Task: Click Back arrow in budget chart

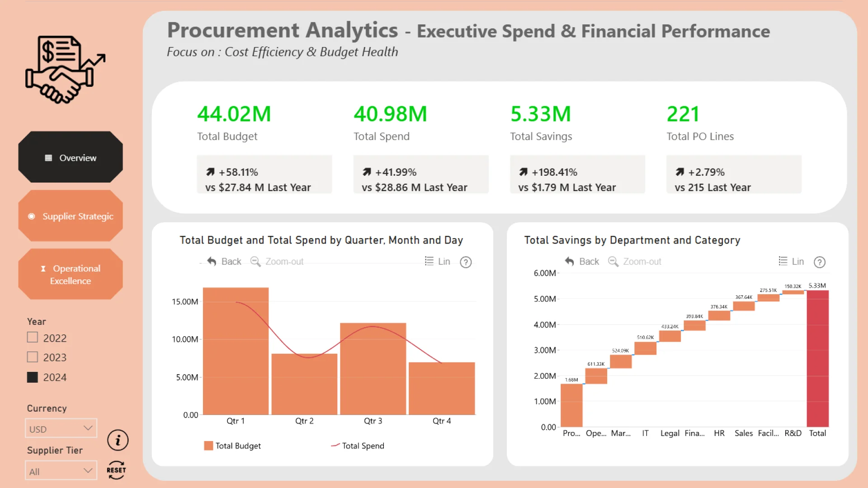Action: (x=212, y=262)
